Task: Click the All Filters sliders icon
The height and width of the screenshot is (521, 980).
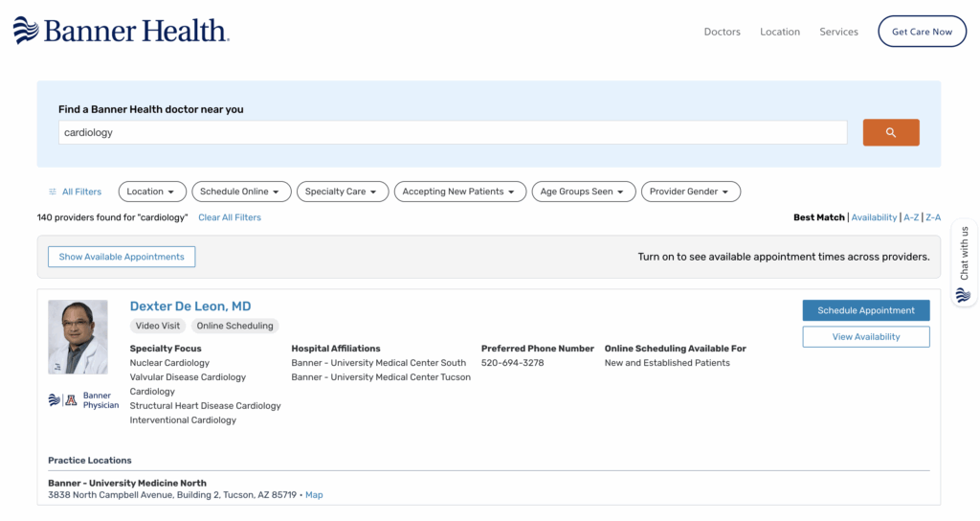Action: tap(53, 192)
